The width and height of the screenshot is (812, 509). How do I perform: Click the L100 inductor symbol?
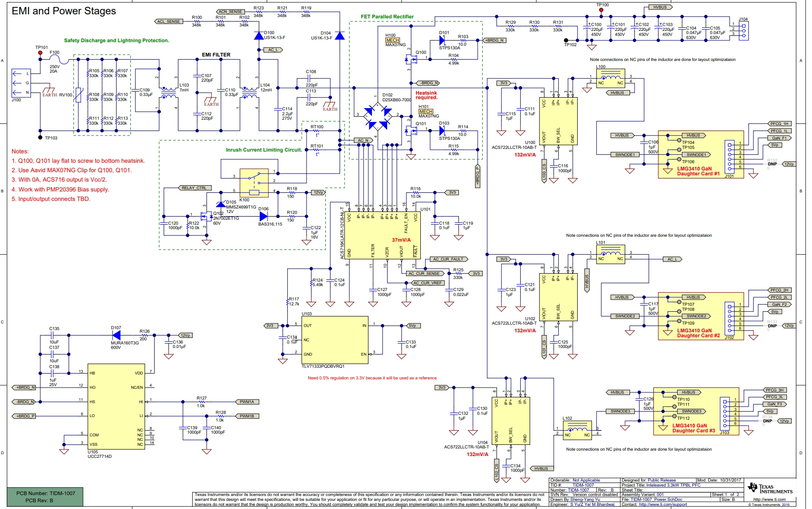610,78
